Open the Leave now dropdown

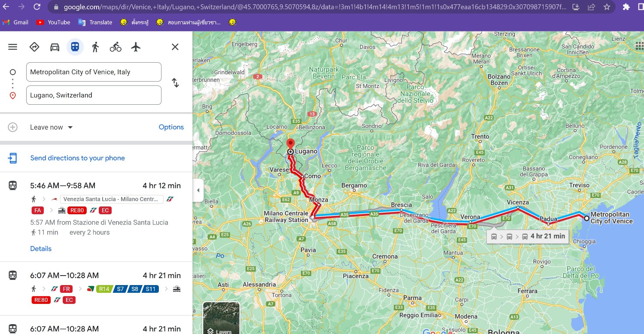click(52, 127)
